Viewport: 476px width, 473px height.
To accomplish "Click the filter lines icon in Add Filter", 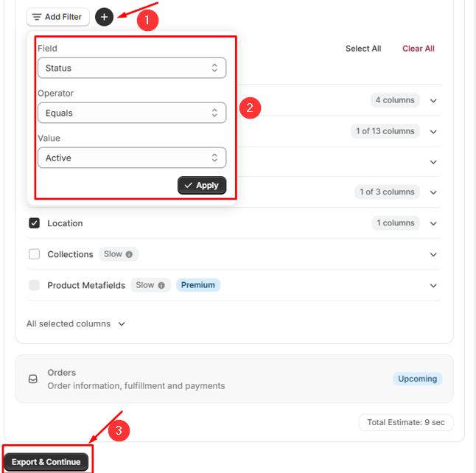I will [x=37, y=17].
